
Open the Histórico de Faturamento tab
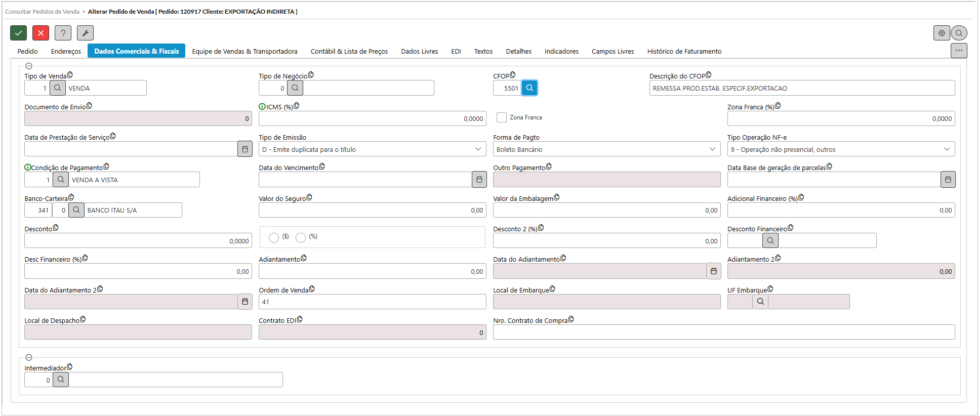[684, 51]
